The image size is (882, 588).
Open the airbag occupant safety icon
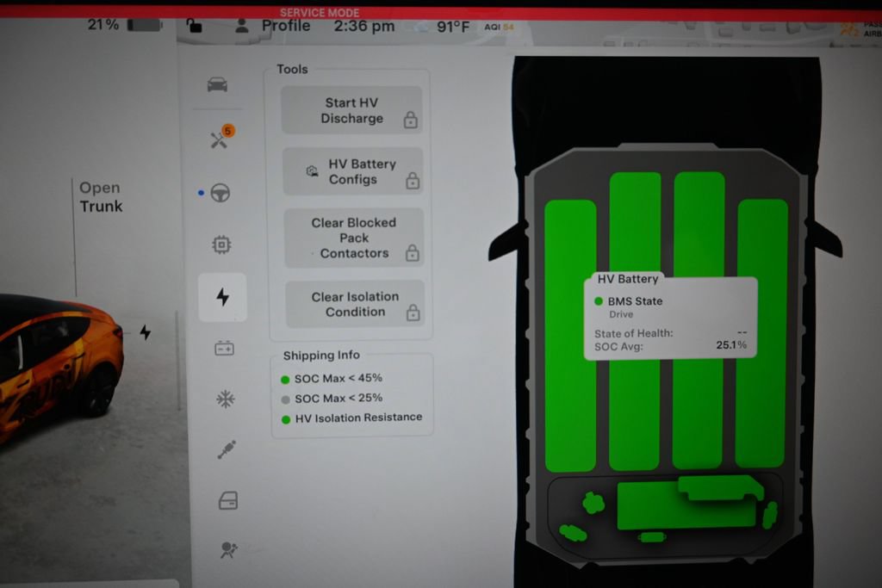[228, 549]
